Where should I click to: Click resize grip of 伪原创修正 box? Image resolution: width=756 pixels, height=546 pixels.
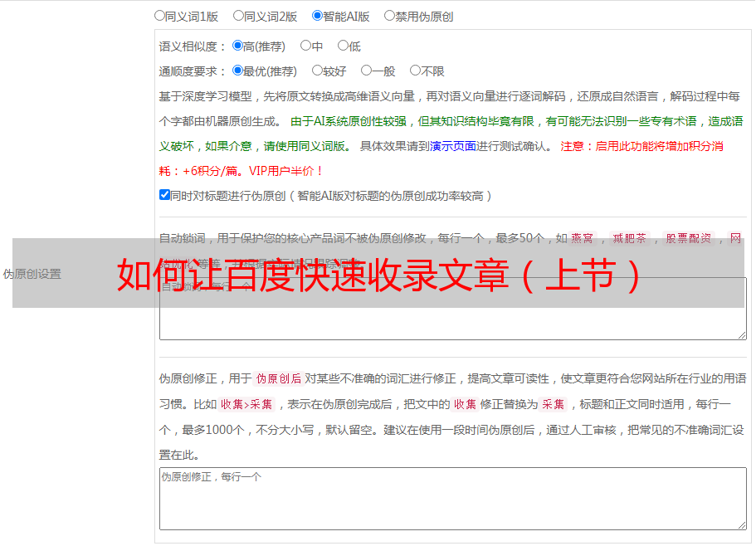[742, 525]
